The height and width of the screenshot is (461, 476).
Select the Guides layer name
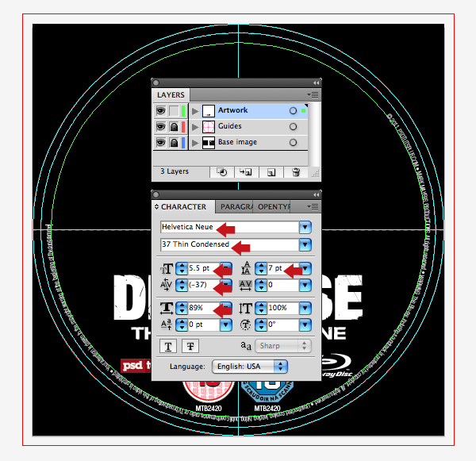click(x=230, y=126)
